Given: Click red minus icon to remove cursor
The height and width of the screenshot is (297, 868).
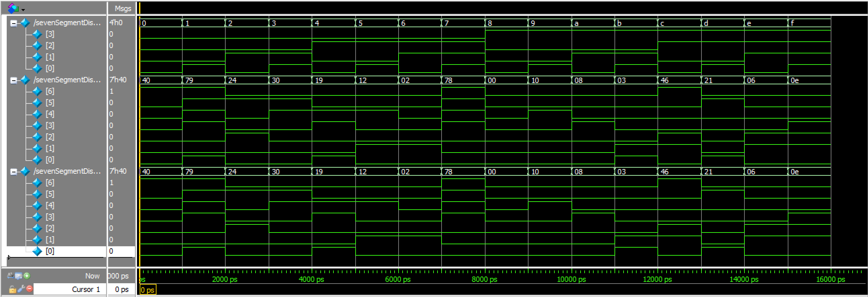Looking at the screenshot, I should pos(30,289).
